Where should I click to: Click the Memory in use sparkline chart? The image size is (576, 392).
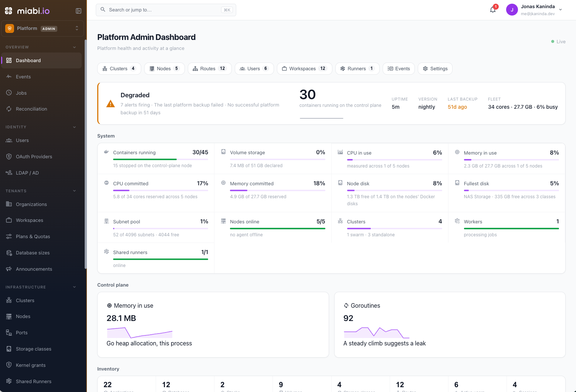139,332
